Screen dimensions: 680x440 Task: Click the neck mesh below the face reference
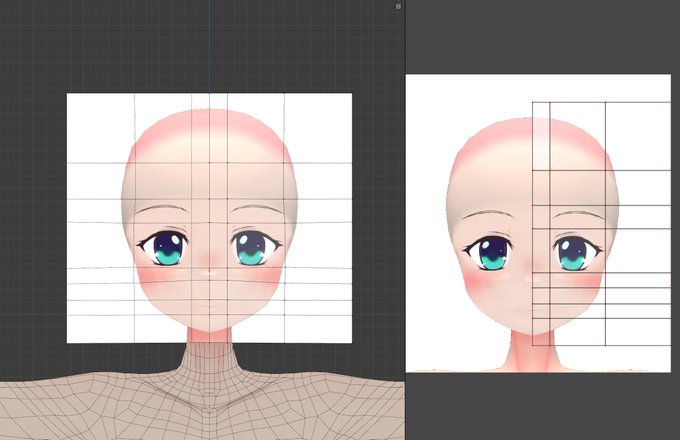point(209,356)
